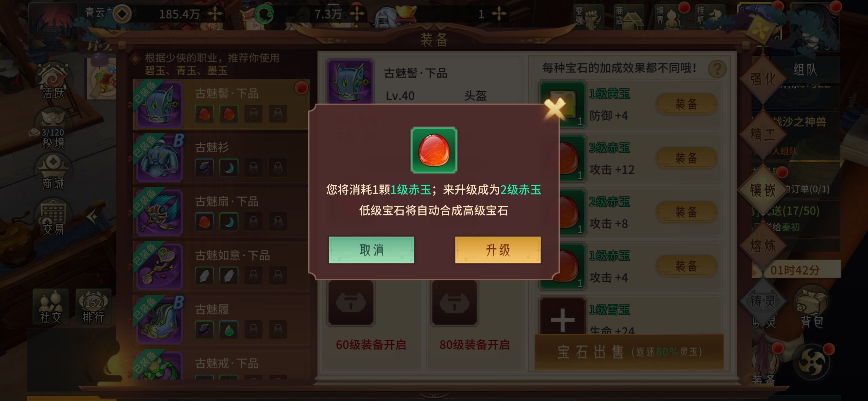Screen dimensions: 868x401
Task: Switch to the 精工 refine tab
Action: (763, 135)
